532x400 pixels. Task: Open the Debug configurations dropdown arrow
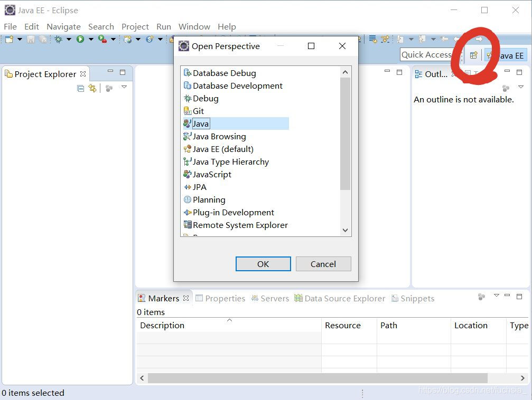click(x=69, y=40)
